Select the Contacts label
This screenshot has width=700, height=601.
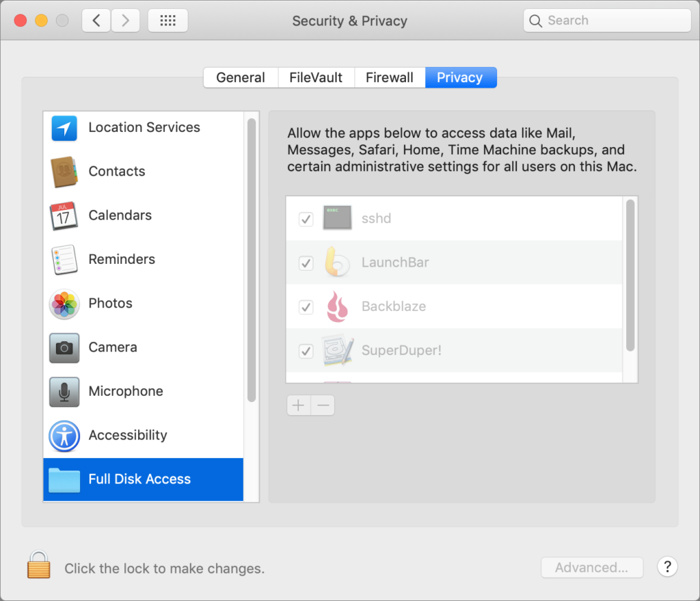click(x=117, y=172)
